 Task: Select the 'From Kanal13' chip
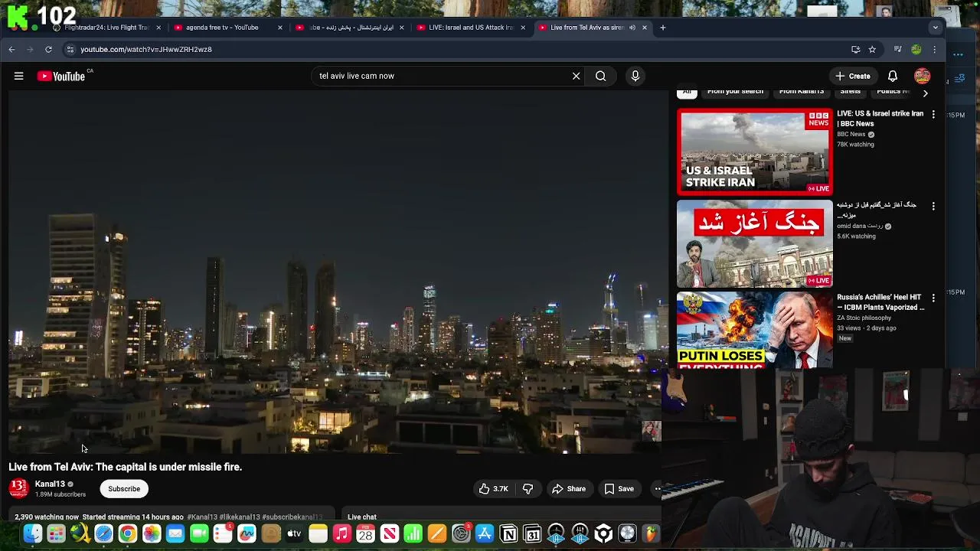[802, 92]
